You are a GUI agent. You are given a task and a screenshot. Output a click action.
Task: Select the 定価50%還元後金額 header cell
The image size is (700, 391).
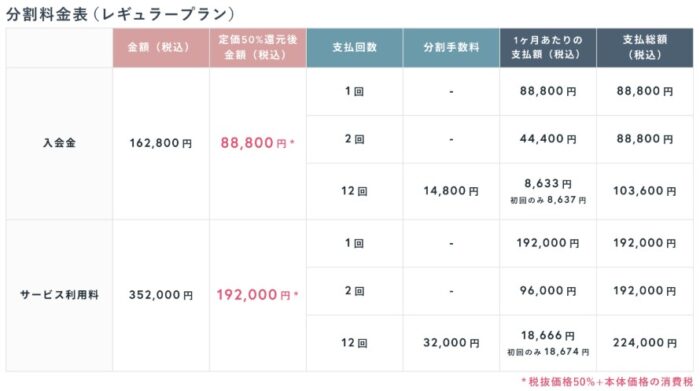[x=258, y=47]
